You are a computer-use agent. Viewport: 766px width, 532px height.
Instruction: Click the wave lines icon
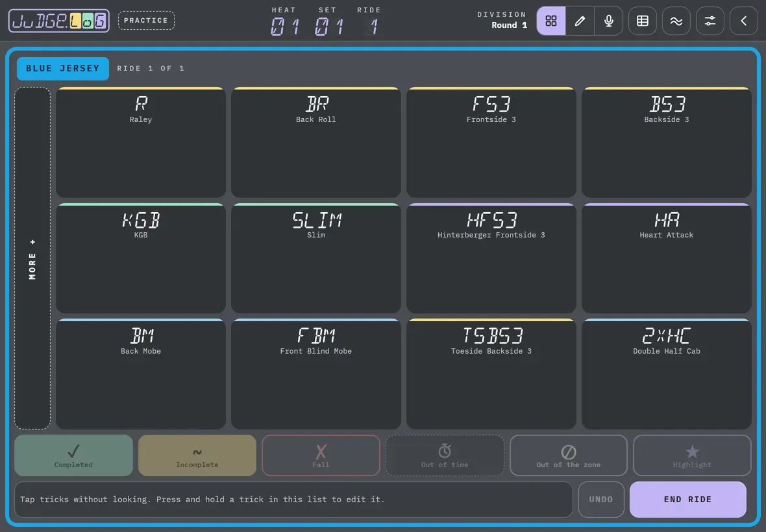(x=676, y=21)
